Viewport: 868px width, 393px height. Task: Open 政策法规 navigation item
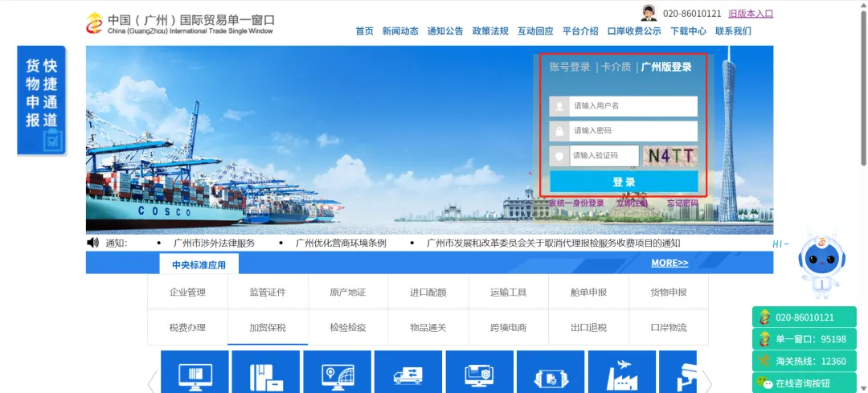pos(490,31)
